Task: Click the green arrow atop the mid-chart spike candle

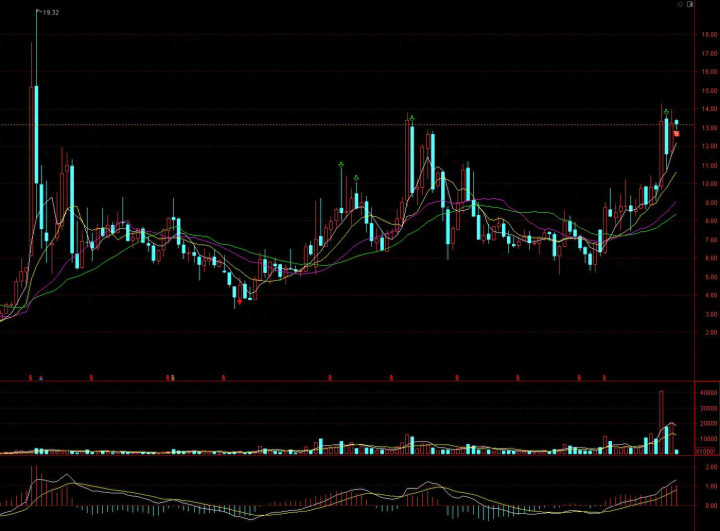Action: click(x=412, y=119)
